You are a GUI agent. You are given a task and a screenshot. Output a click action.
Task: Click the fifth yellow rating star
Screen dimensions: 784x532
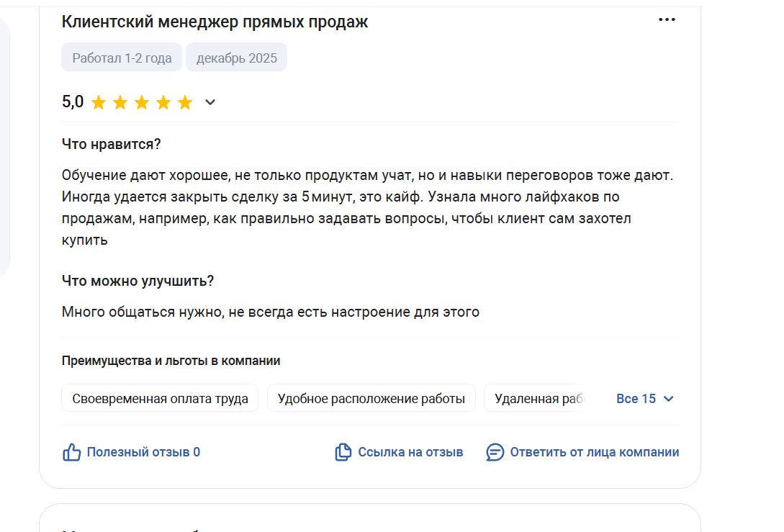coord(185,102)
